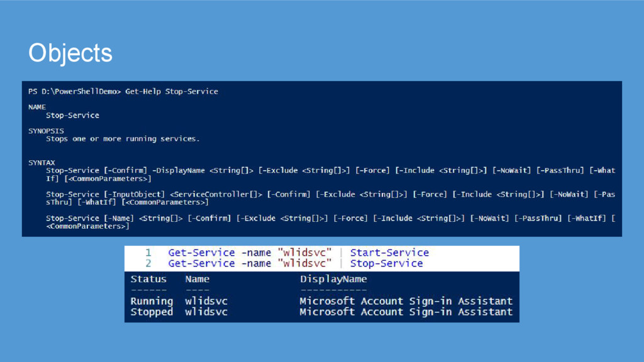
Task: Click the Name column header in output
Action: tap(197, 279)
